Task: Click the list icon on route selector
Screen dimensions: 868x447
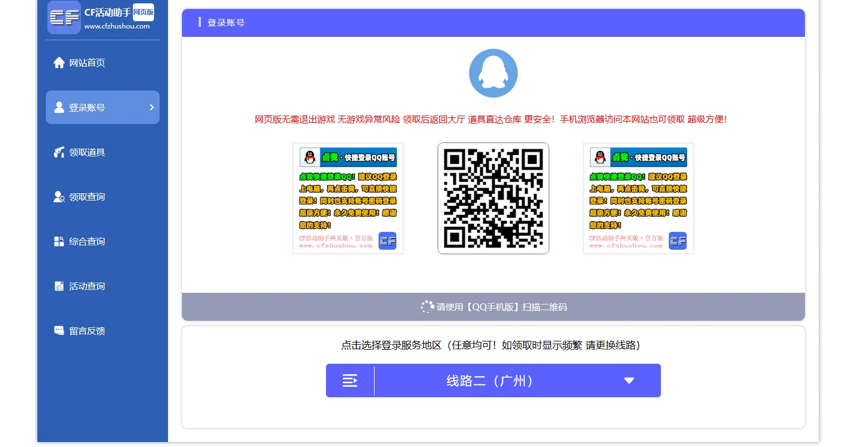Action: coord(350,381)
